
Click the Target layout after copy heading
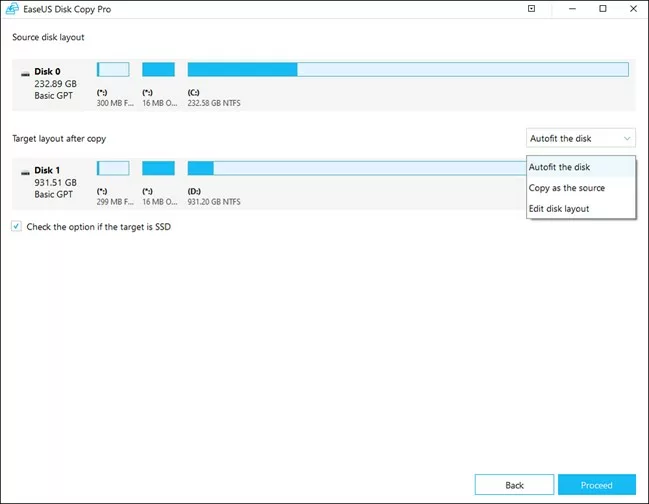pos(59,139)
